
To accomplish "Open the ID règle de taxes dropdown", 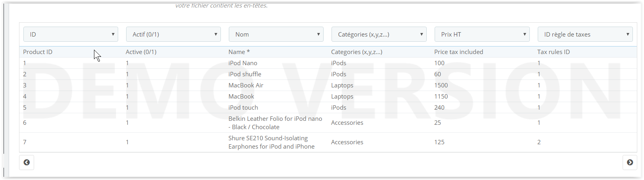I will click(x=585, y=34).
